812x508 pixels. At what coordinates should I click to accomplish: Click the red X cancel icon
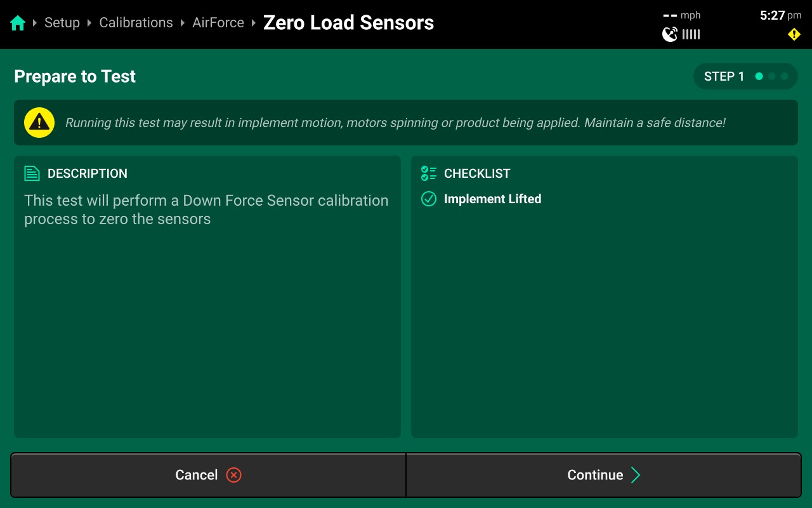233,475
